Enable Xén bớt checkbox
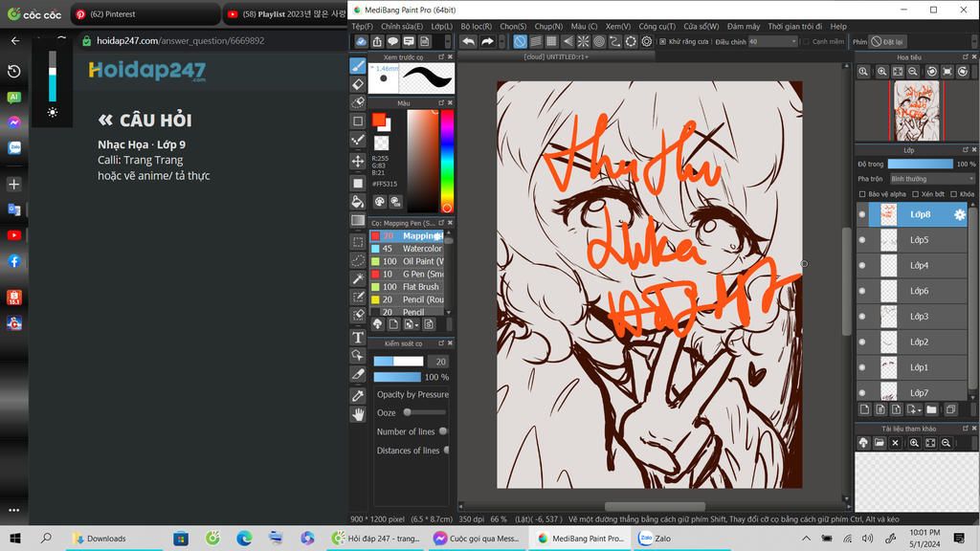Image resolution: width=980 pixels, height=551 pixels. pyautogui.click(x=916, y=194)
